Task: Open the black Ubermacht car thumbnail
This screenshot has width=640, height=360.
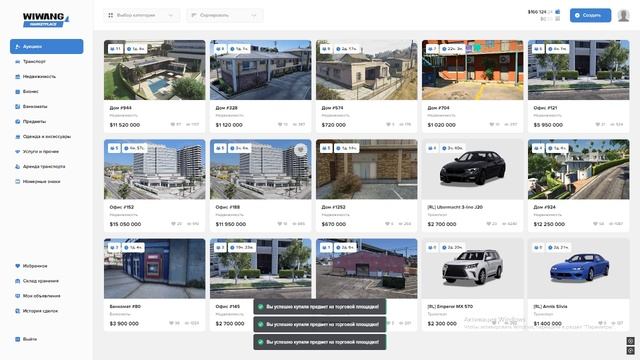Action: (473, 169)
